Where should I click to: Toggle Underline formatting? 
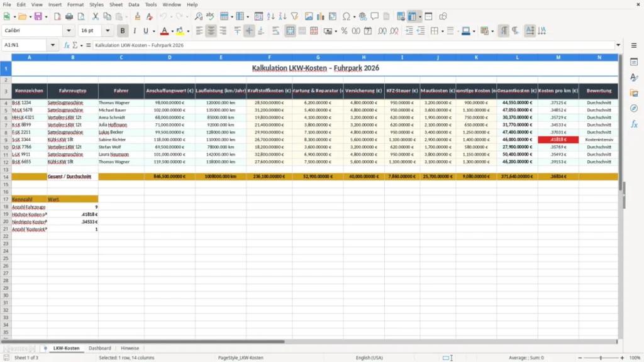pyautogui.click(x=145, y=31)
